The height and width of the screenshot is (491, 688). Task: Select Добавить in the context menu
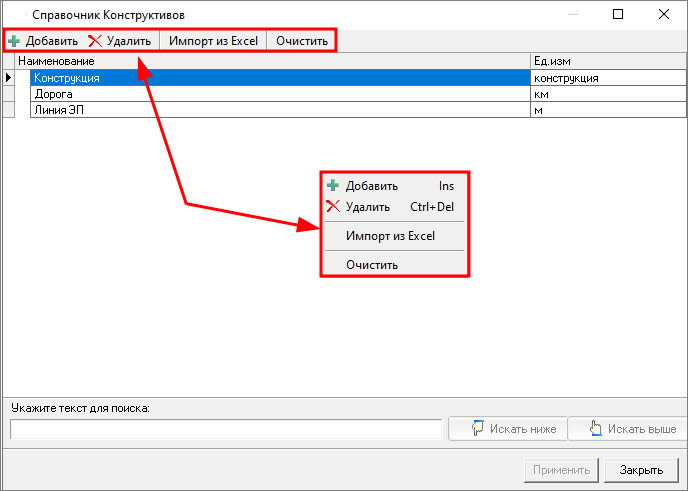tap(371, 186)
